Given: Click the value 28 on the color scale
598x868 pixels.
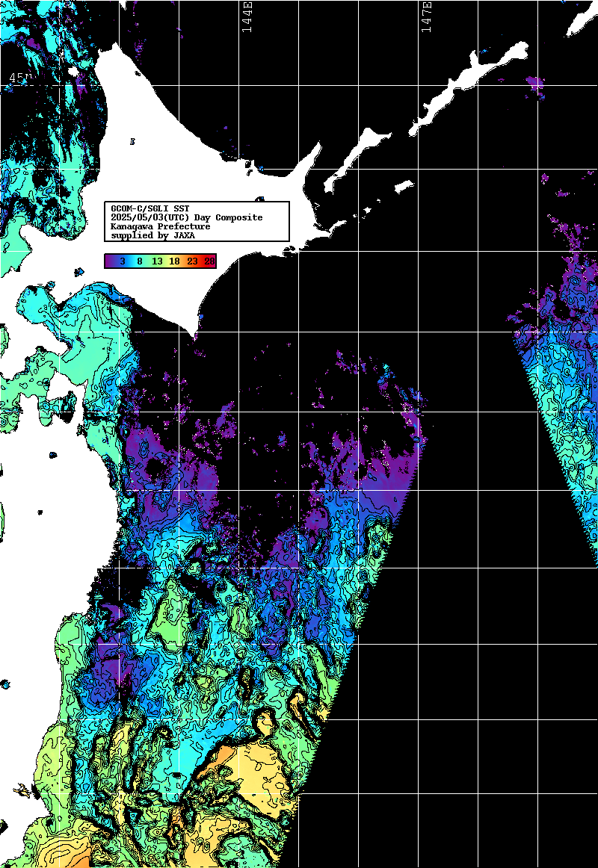Looking at the screenshot, I should click(209, 261).
